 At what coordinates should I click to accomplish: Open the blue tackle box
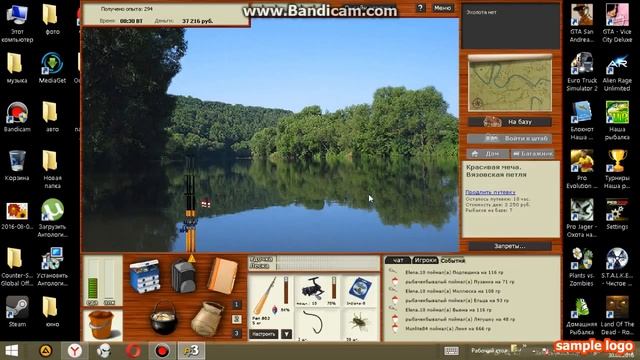(x=144, y=276)
